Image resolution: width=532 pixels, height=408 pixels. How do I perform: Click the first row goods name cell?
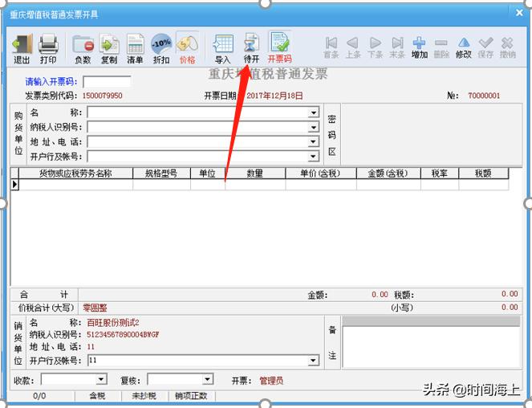tap(75, 184)
